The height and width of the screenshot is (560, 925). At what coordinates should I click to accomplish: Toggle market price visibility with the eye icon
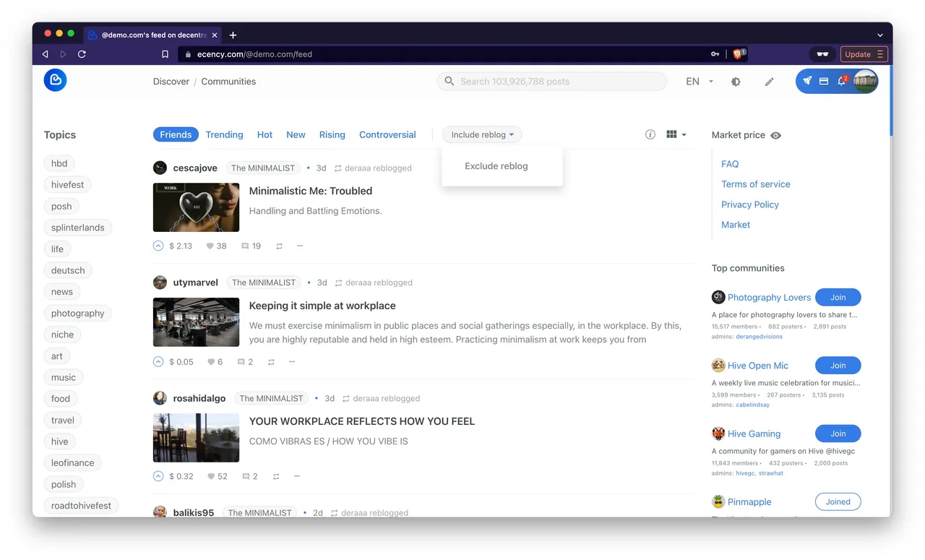pos(775,135)
